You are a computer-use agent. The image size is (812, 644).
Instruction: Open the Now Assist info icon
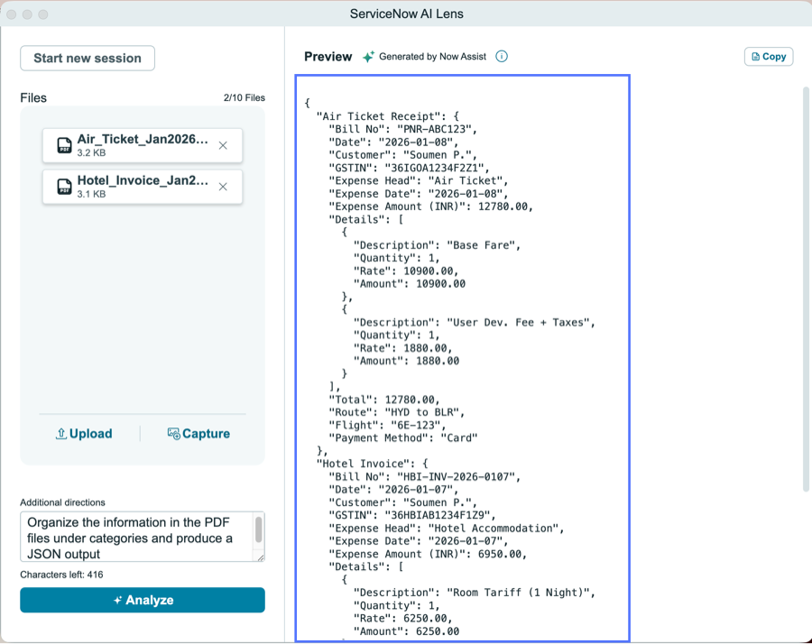(x=502, y=57)
